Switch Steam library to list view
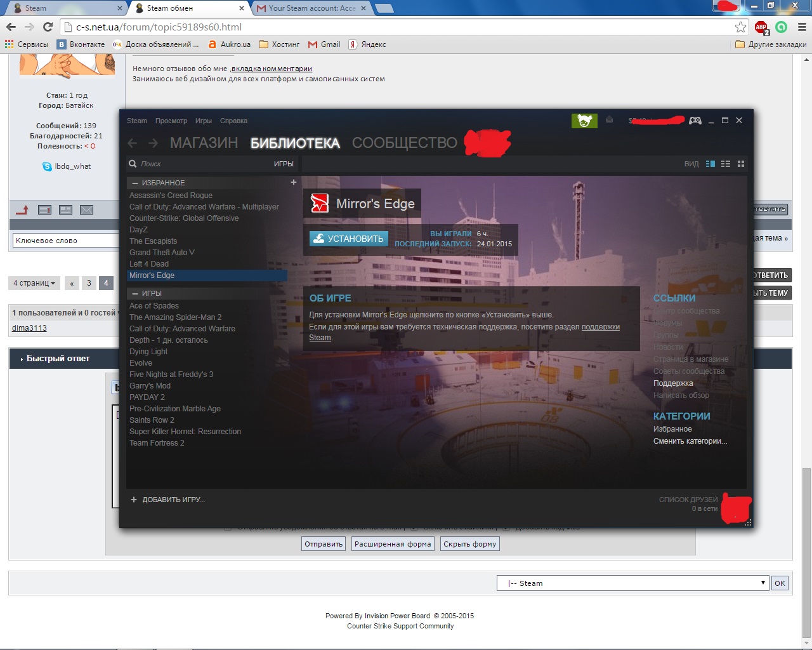The width and height of the screenshot is (812, 650). (726, 164)
